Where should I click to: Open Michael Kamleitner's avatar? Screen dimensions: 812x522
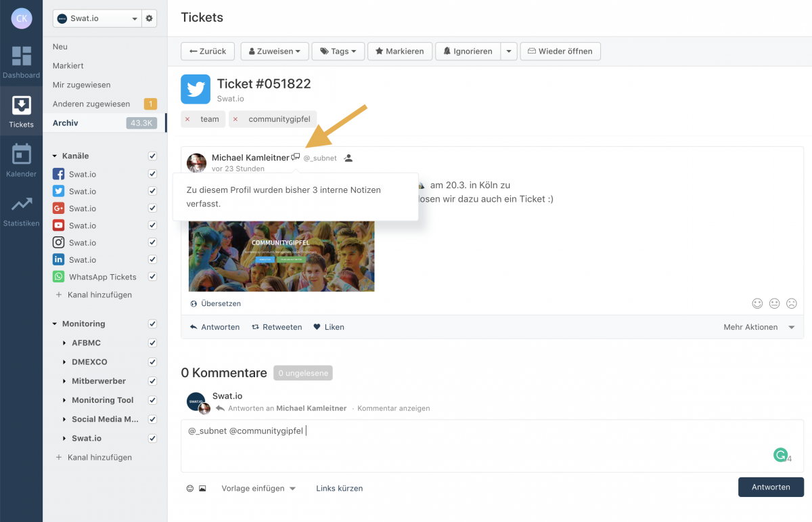pyautogui.click(x=196, y=163)
